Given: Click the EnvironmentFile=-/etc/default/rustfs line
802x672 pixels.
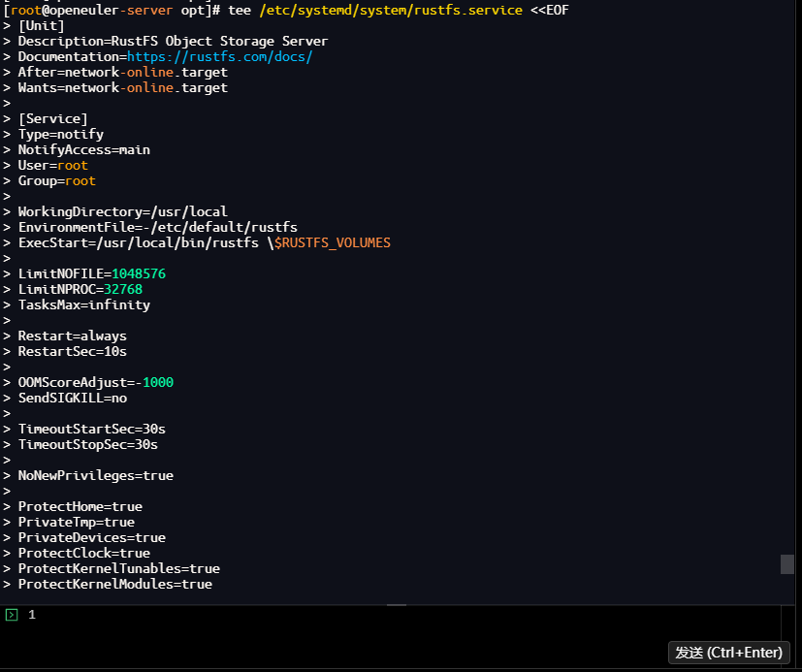Looking at the screenshot, I should click(x=157, y=227).
